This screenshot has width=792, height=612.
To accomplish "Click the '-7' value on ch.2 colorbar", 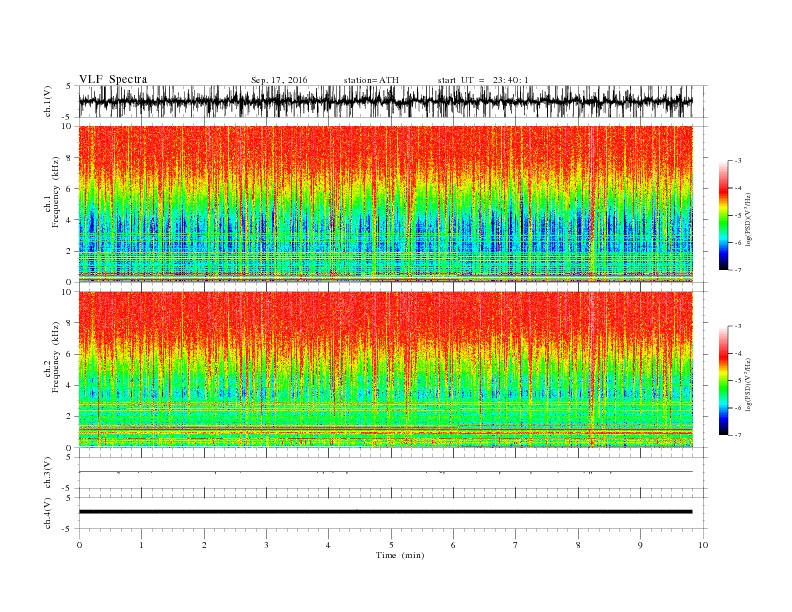I will [738, 435].
